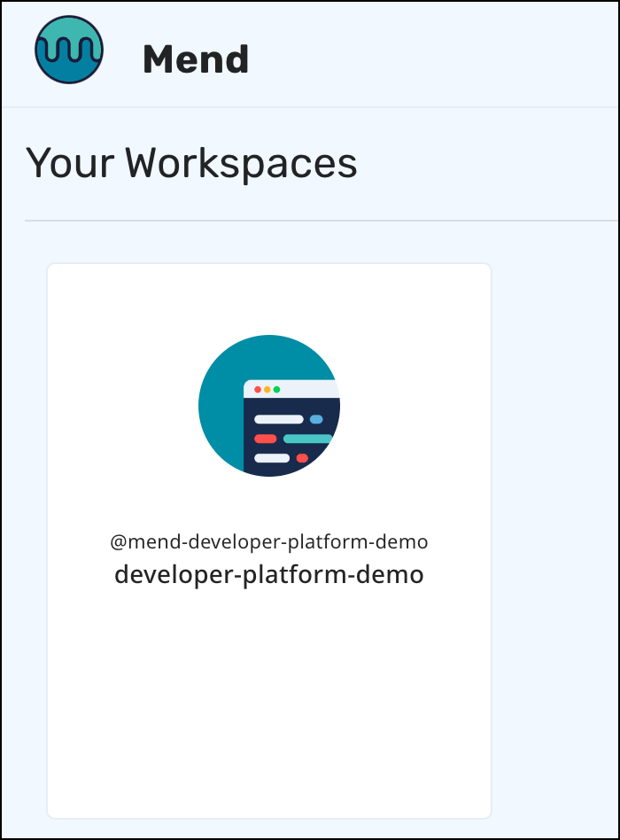Select the @mend-developer-platform-demo handle text
620x840 pixels.
[268, 541]
